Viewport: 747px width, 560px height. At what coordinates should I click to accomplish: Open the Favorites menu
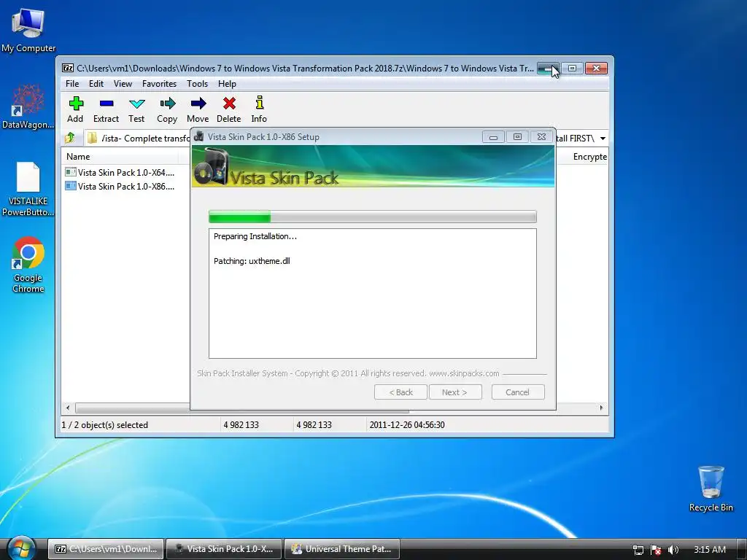pos(159,84)
